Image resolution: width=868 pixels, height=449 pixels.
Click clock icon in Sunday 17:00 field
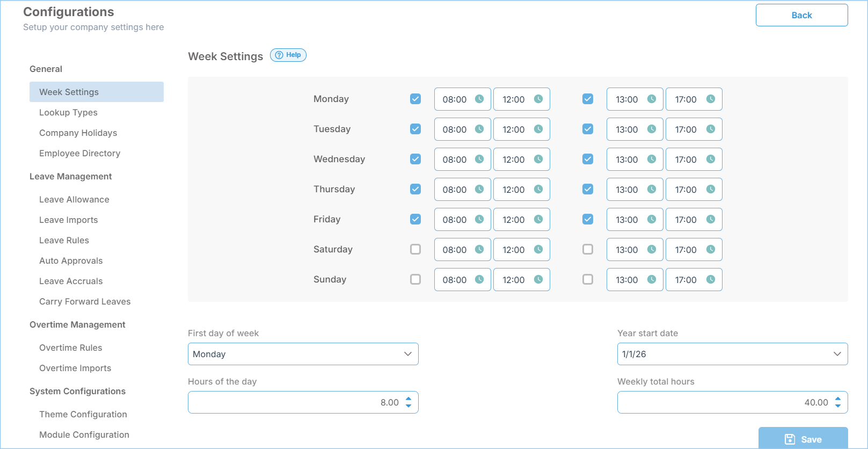point(711,279)
